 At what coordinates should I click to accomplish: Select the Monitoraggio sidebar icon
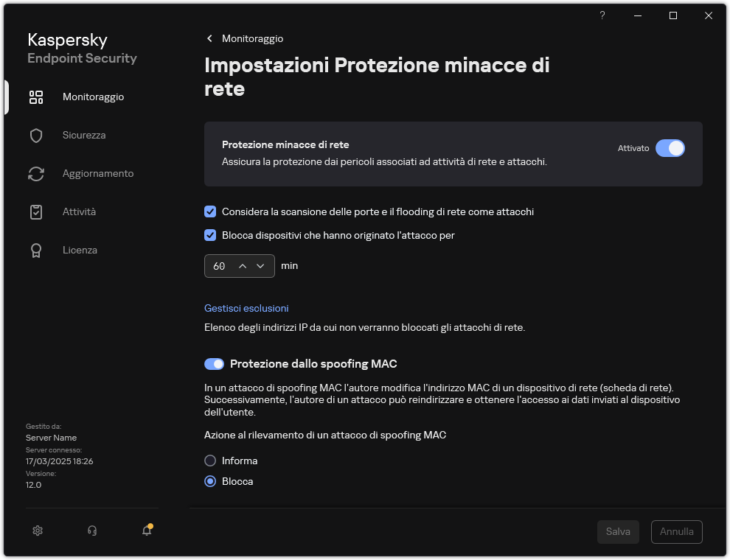point(35,97)
